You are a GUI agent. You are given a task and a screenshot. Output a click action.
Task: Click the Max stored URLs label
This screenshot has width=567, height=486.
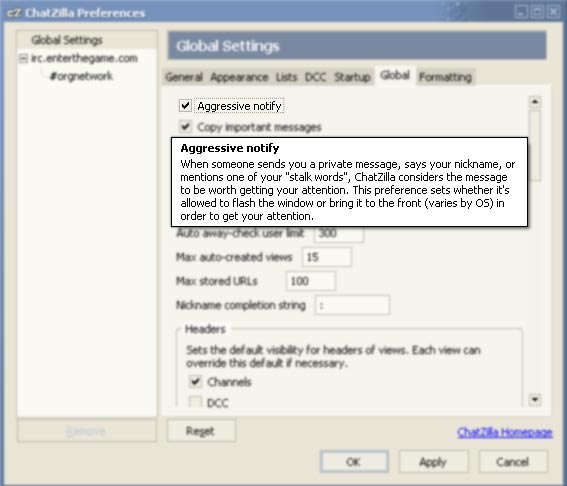click(x=217, y=281)
